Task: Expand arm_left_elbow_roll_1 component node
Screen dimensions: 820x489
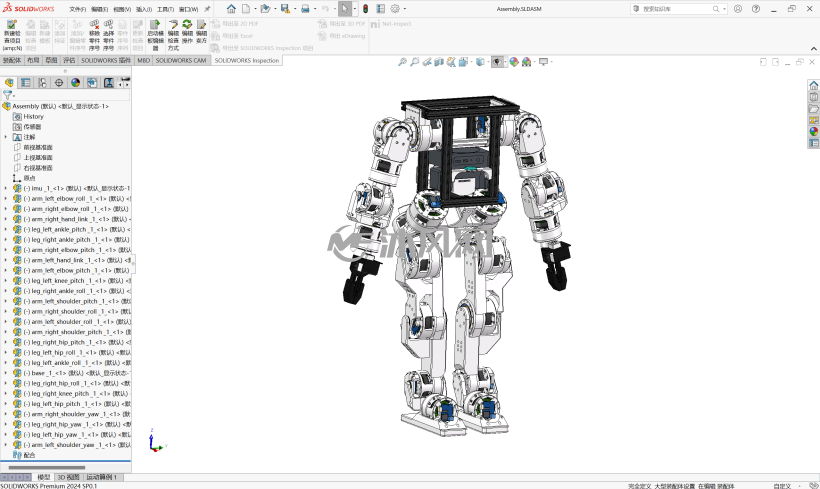Action: click(x=6, y=199)
